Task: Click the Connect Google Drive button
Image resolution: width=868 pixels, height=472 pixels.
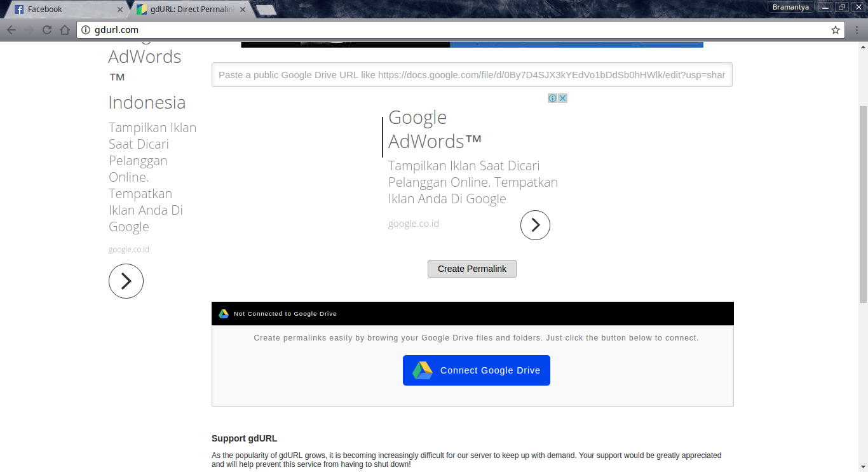Action: tap(477, 370)
